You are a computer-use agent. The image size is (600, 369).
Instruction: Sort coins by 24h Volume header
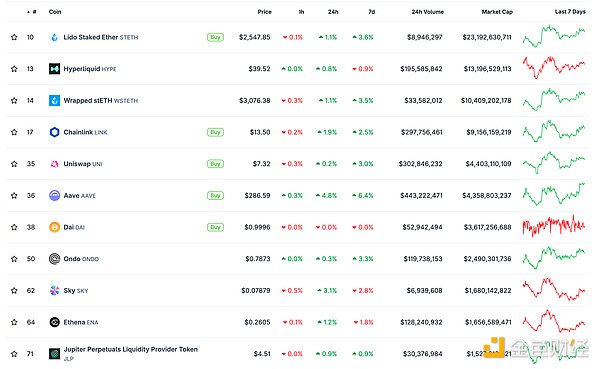pos(427,12)
